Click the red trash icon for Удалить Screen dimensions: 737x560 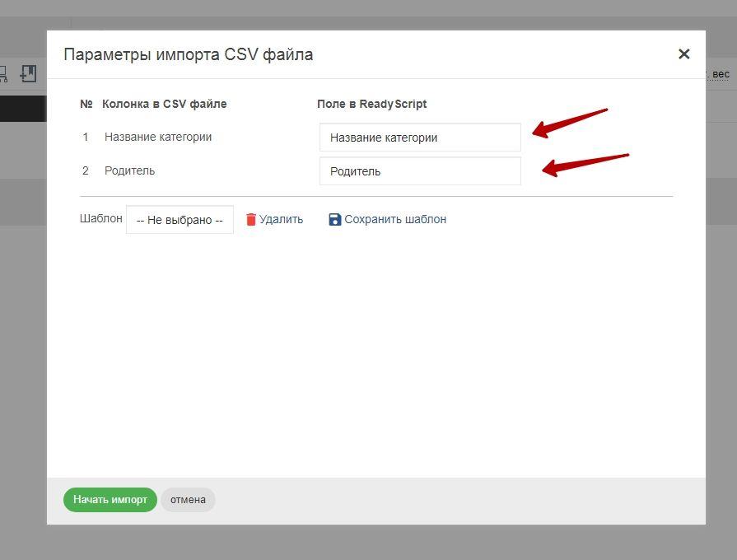pyautogui.click(x=251, y=219)
